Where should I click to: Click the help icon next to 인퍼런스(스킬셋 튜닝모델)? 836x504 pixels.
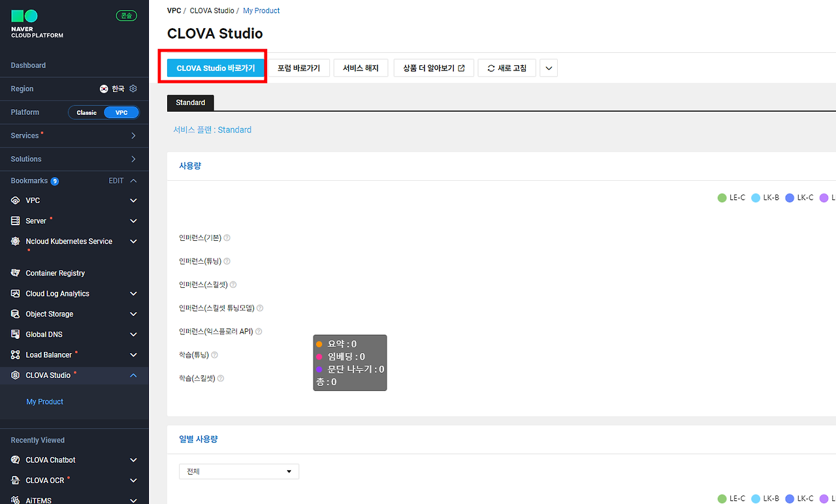coord(260,308)
